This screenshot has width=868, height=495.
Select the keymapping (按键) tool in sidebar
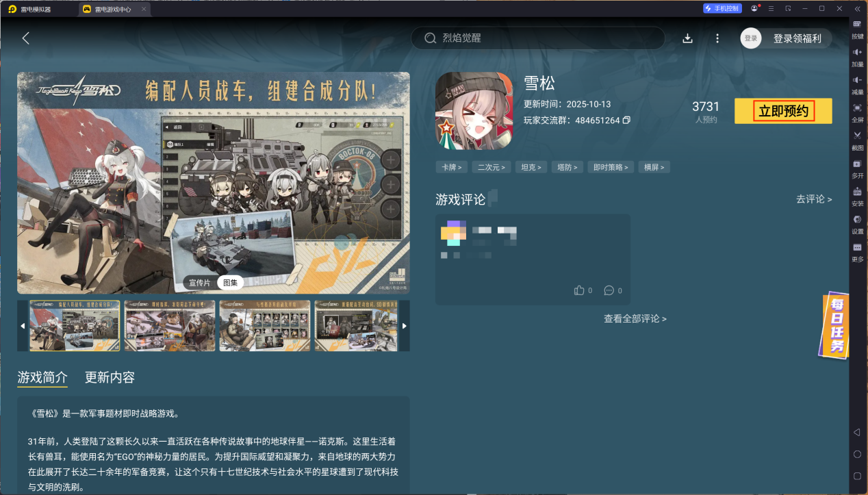(857, 31)
